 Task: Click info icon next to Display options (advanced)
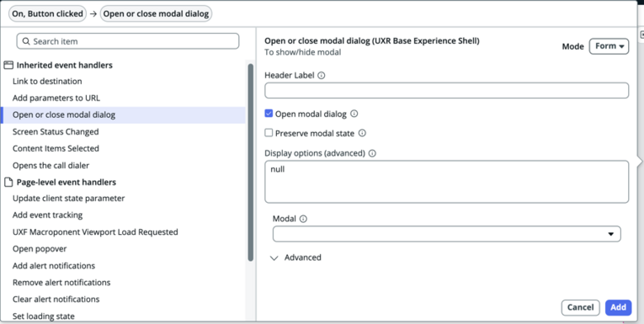(372, 153)
